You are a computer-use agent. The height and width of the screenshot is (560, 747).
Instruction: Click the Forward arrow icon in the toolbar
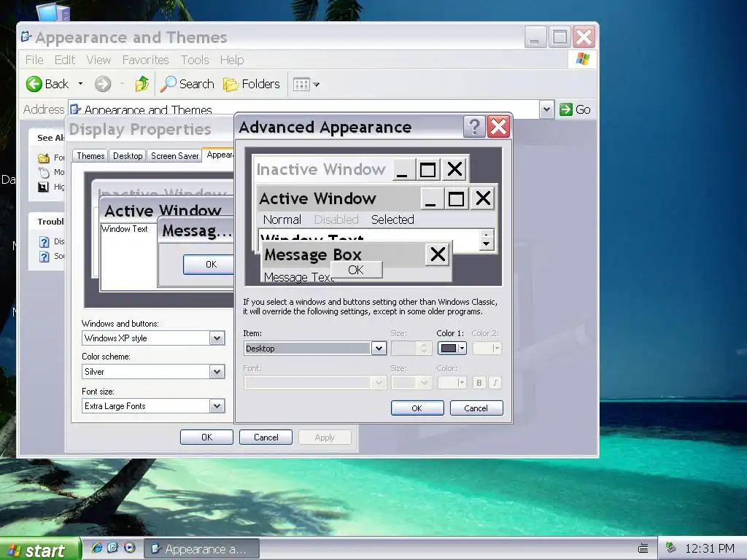click(x=102, y=85)
